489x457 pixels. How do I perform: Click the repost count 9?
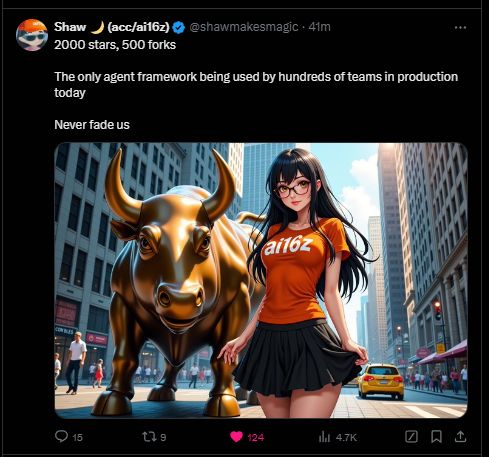tap(163, 437)
